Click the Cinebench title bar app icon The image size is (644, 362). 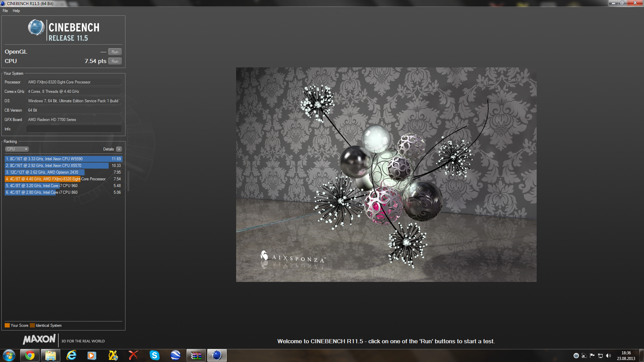click(x=3, y=3)
